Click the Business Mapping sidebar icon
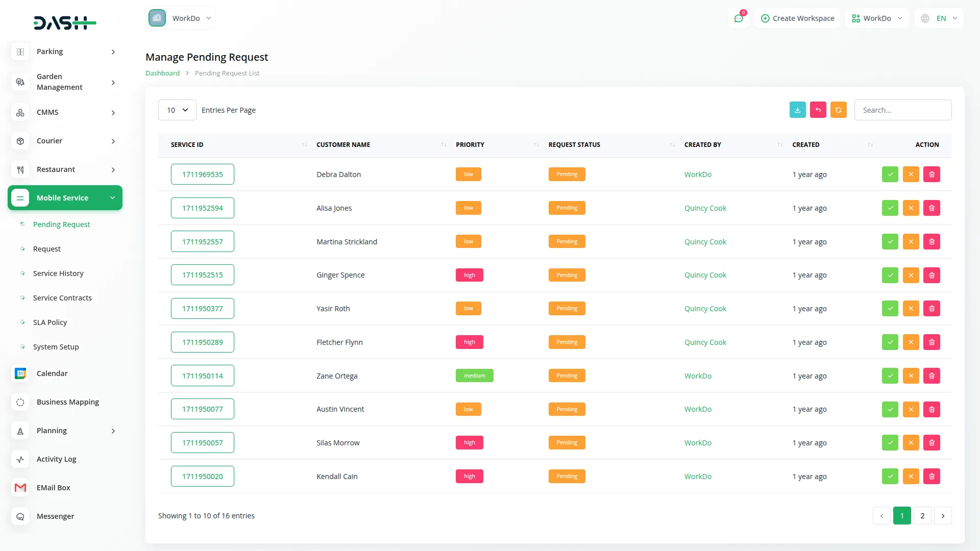This screenshot has width=980, height=551. (20, 402)
